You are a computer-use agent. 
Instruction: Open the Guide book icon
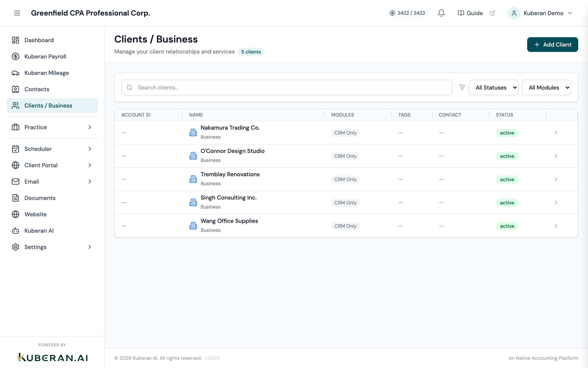pos(461,13)
